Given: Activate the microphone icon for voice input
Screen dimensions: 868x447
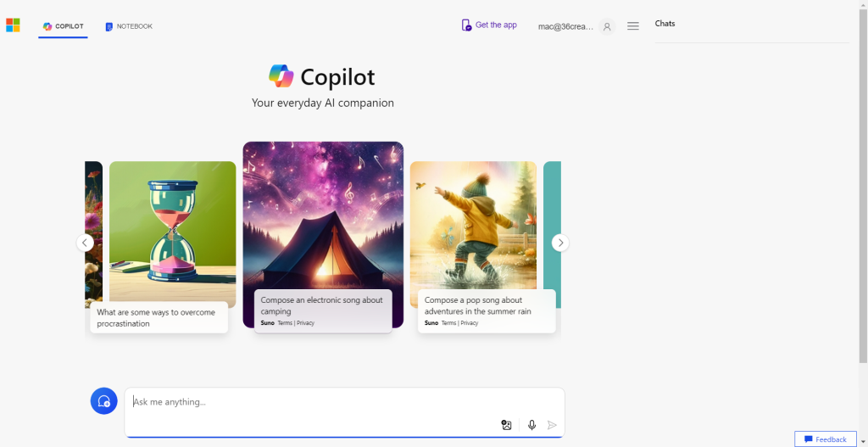Looking at the screenshot, I should (531, 425).
